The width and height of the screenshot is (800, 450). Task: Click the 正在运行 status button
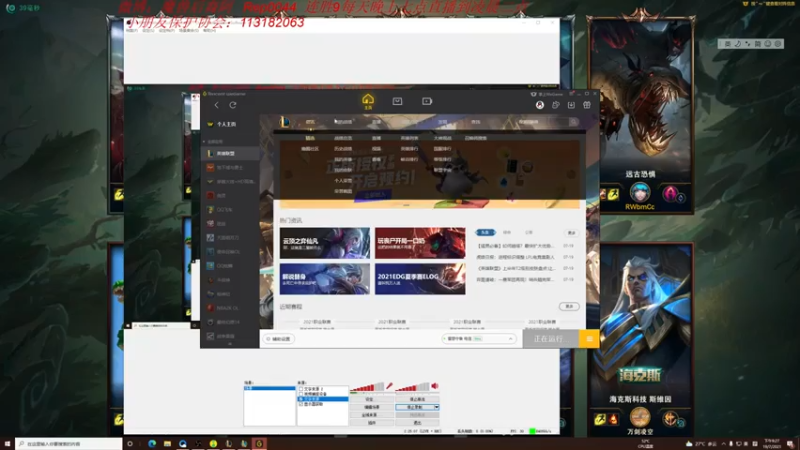[551, 339]
